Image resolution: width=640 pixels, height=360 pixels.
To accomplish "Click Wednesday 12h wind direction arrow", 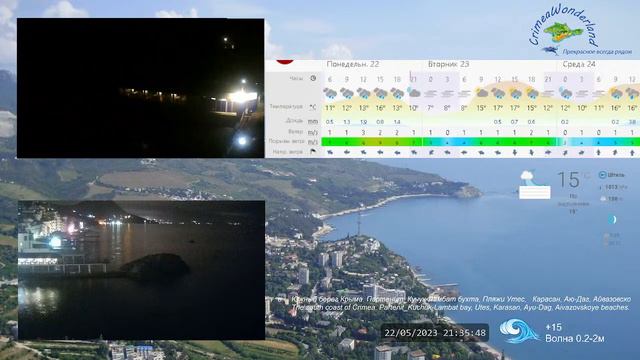I will coord(632,152).
